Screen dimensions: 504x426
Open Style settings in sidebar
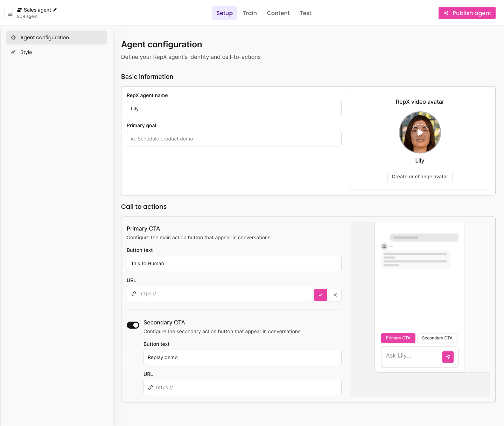tap(57, 52)
